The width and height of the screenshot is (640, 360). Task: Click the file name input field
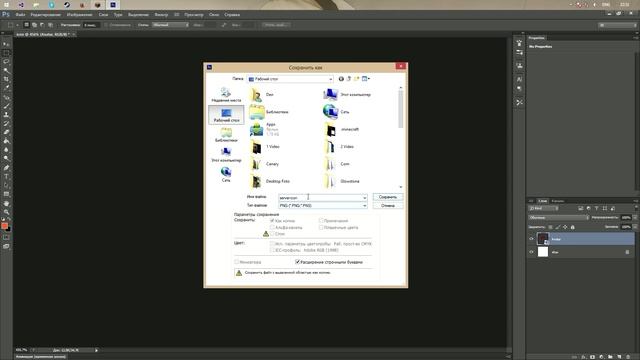pyautogui.click(x=320, y=198)
